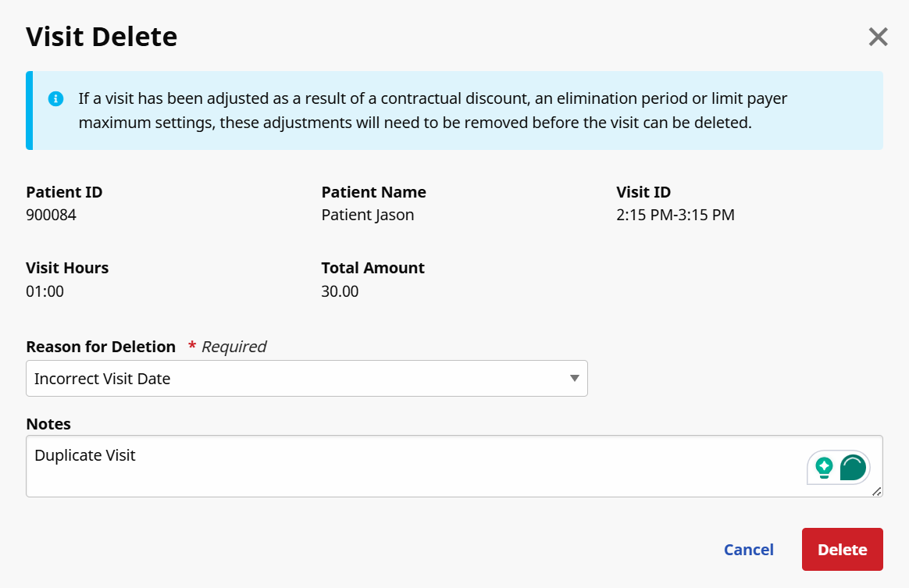Click the Patient ID value 900084
This screenshot has width=909, height=588.
(52, 215)
